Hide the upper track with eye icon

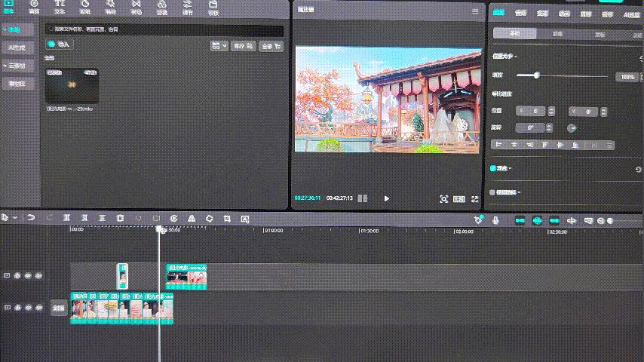pos(28,276)
